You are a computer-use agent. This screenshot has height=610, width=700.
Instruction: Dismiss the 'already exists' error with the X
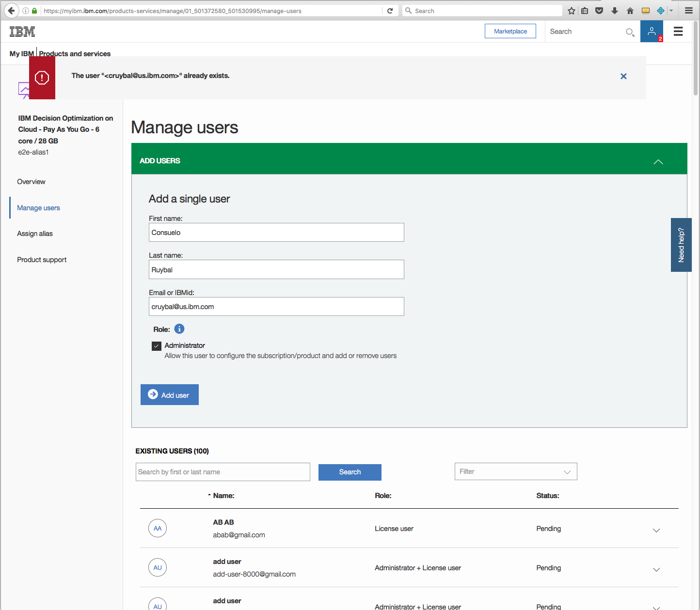point(623,76)
